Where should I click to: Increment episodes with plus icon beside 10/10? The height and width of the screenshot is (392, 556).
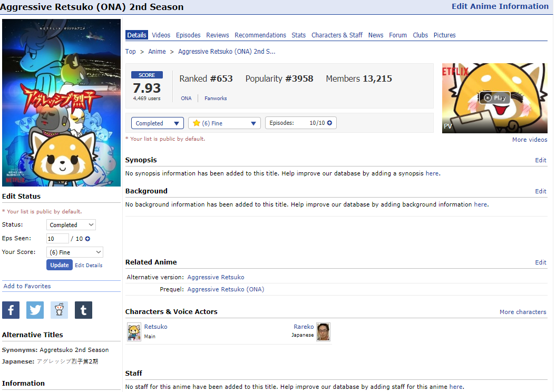pyautogui.click(x=330, y=123)
